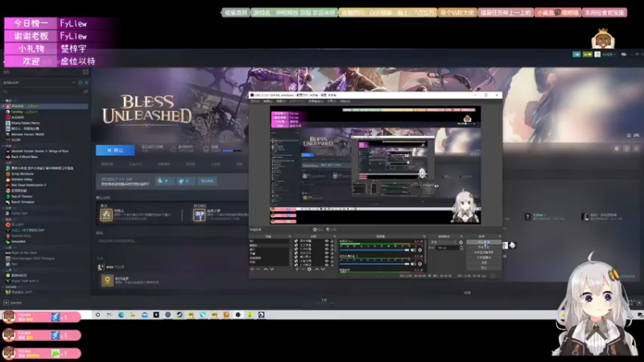The width and height of the screenshot is (644, 362).
Task: Click the thumbs-down button in Steam
Action: 186,180
